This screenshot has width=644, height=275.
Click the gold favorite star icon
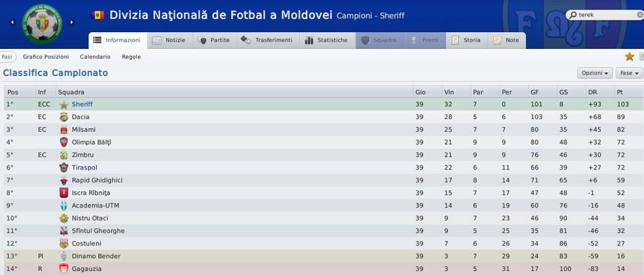[x=630, y=56]
